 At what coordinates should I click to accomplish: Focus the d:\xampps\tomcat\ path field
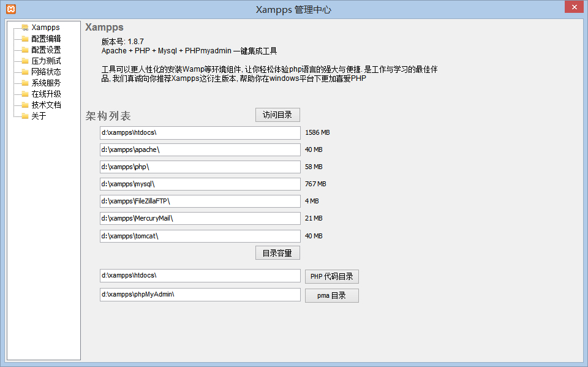(200, 236)
